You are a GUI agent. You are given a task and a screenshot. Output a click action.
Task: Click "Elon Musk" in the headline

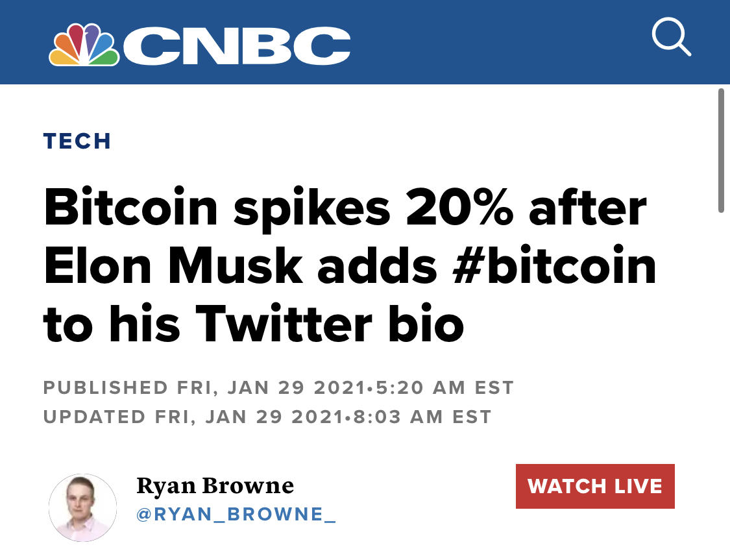pyautogui.click(x=173, y=266)
